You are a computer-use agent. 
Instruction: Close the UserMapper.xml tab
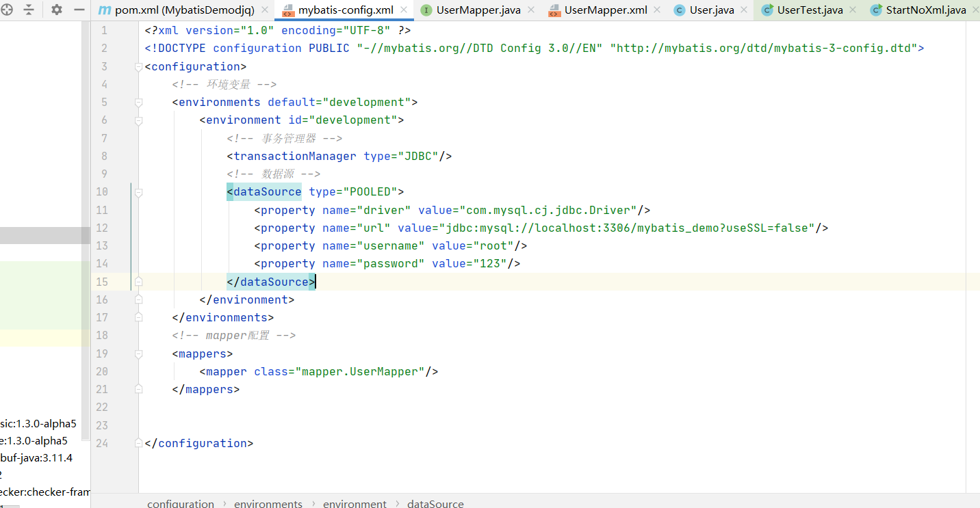tap(657, 10)
